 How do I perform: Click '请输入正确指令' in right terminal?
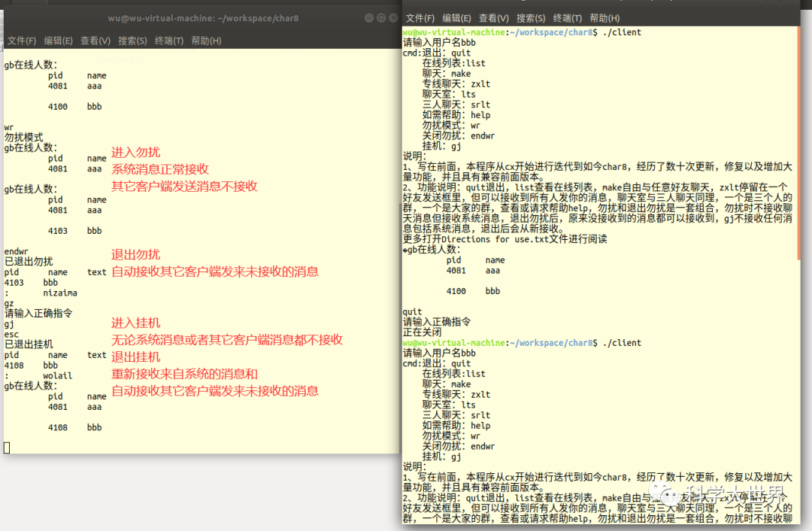click(x=437, y=322)
